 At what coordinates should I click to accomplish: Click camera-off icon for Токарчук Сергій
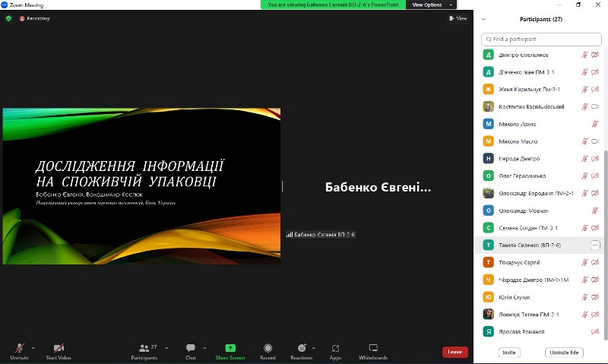pyautogui.click(x=595, y=262)
